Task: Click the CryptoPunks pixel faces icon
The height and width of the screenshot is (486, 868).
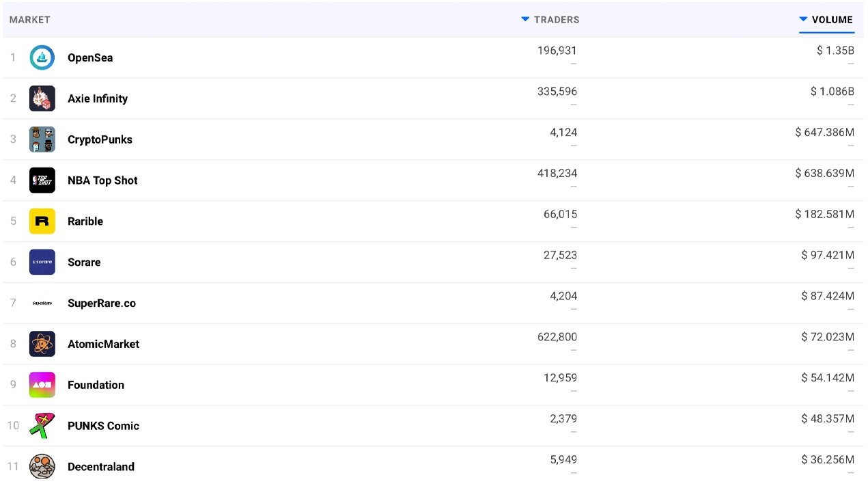Action: tap(42, 139)
